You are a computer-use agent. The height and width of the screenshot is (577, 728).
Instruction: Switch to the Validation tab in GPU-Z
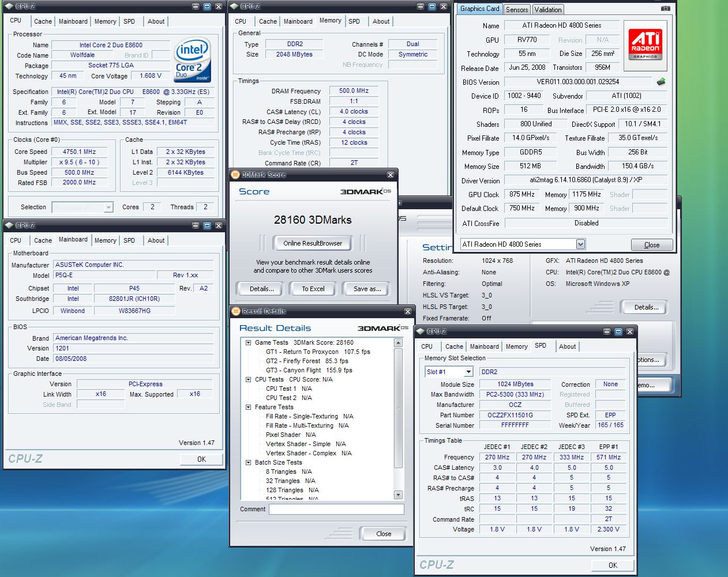tap(547, 9)
